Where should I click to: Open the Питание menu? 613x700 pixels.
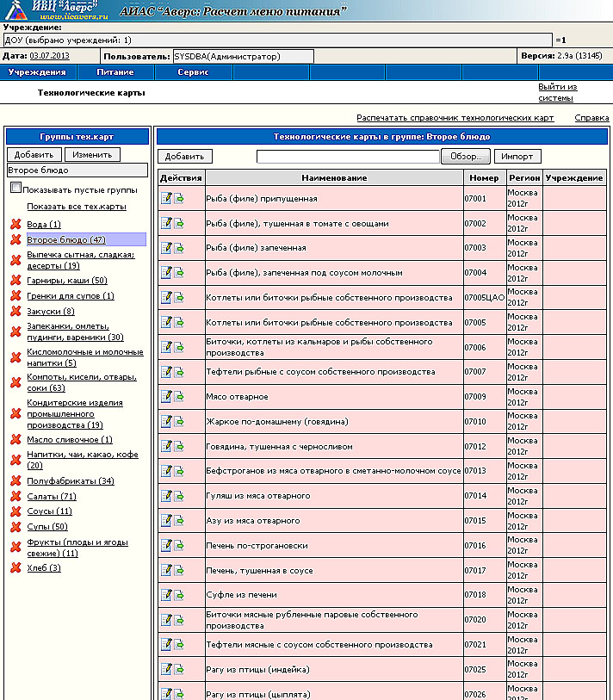115,71
